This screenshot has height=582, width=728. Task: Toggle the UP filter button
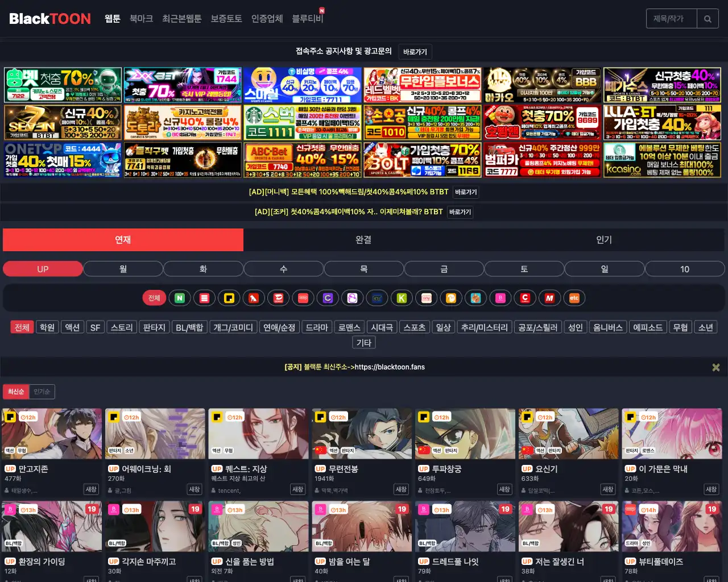tap(43, 268)
